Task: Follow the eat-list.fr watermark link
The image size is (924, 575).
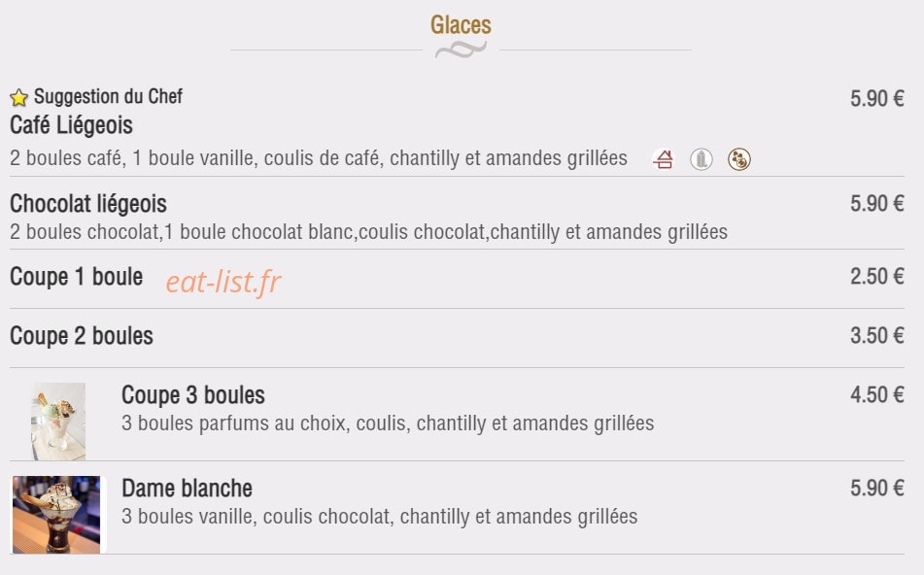Action: (x=223, y=282)
